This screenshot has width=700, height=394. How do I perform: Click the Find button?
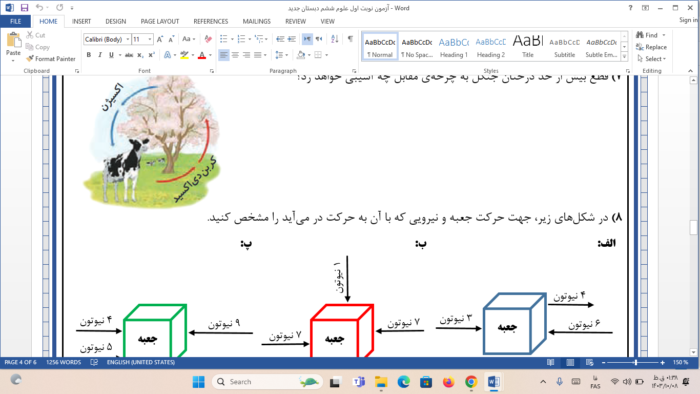point(648,35)
